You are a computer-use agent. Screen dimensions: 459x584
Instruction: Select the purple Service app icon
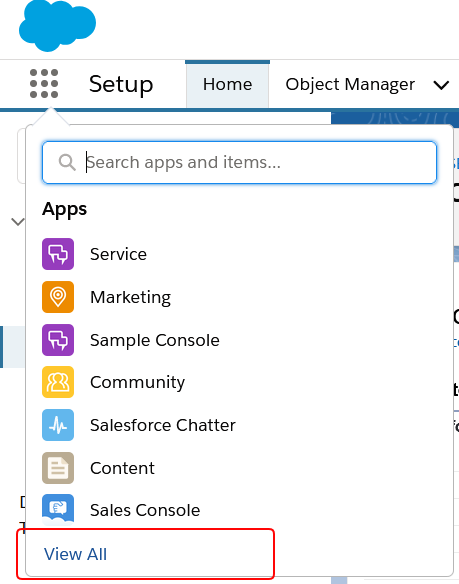(x=58, y=254)
